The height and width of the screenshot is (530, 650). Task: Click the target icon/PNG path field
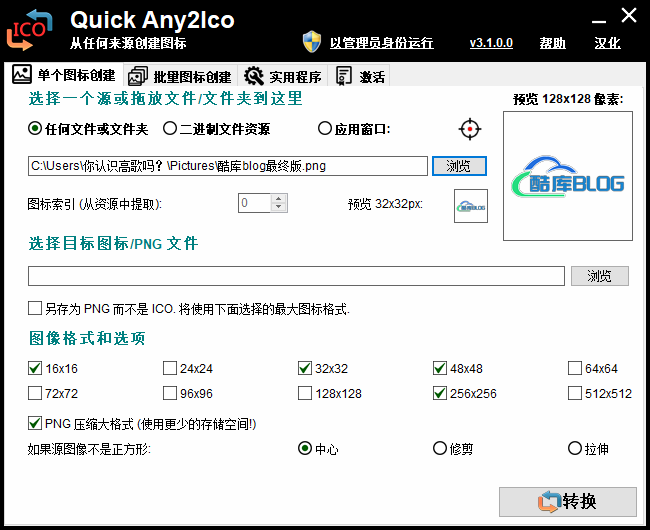[296, 276]
